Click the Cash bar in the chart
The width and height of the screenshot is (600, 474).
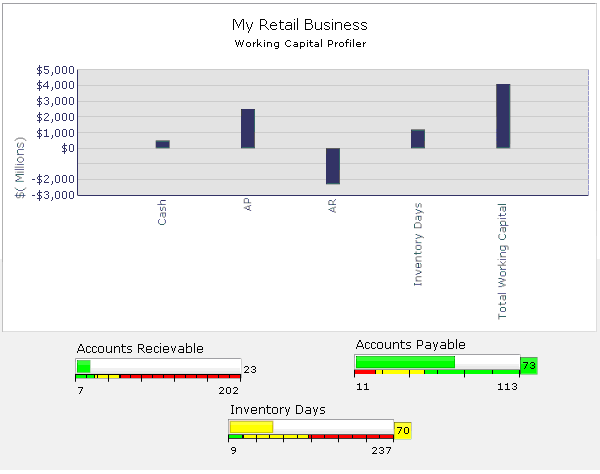[x=162, y=144]
